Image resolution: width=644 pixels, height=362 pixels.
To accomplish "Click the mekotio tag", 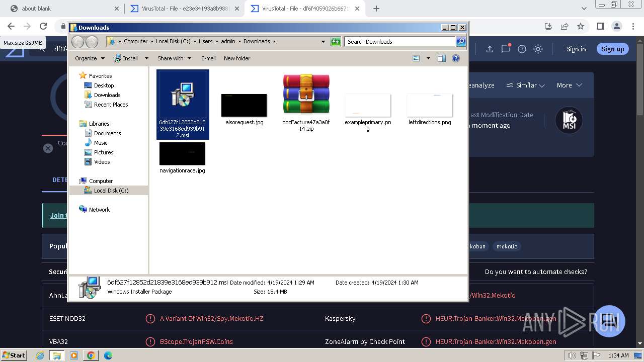I will point(507,246).
